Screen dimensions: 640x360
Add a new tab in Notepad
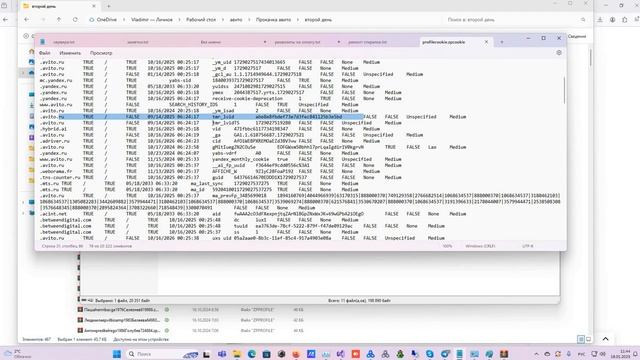click(502, 42)
